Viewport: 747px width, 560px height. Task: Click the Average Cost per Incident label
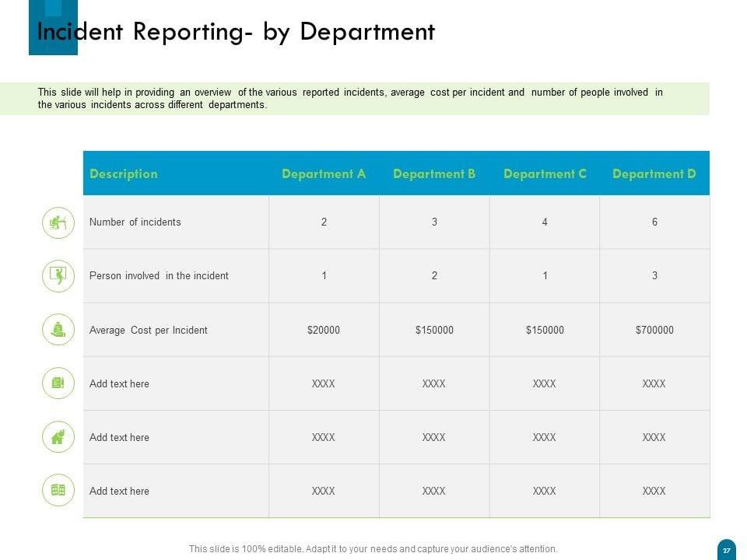point(149,331)
